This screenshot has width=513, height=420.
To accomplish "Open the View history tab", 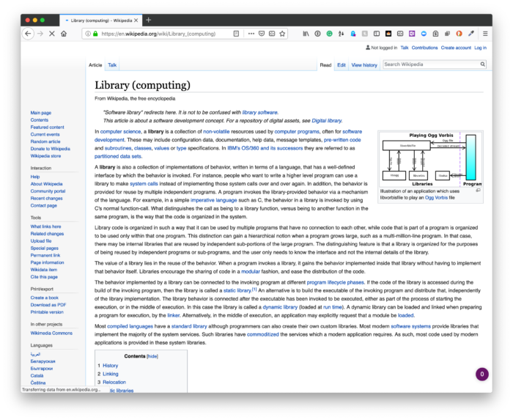I will coord(364,65).
